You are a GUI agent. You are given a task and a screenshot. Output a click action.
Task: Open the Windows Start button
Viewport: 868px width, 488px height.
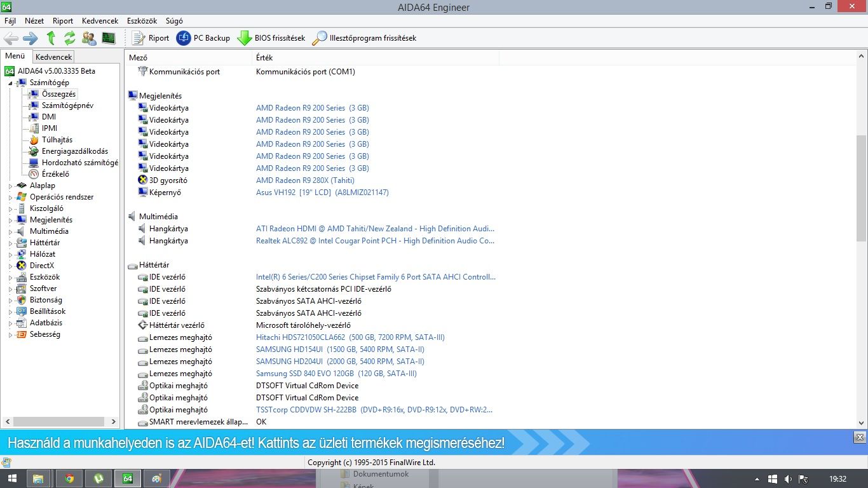[12, 478]
